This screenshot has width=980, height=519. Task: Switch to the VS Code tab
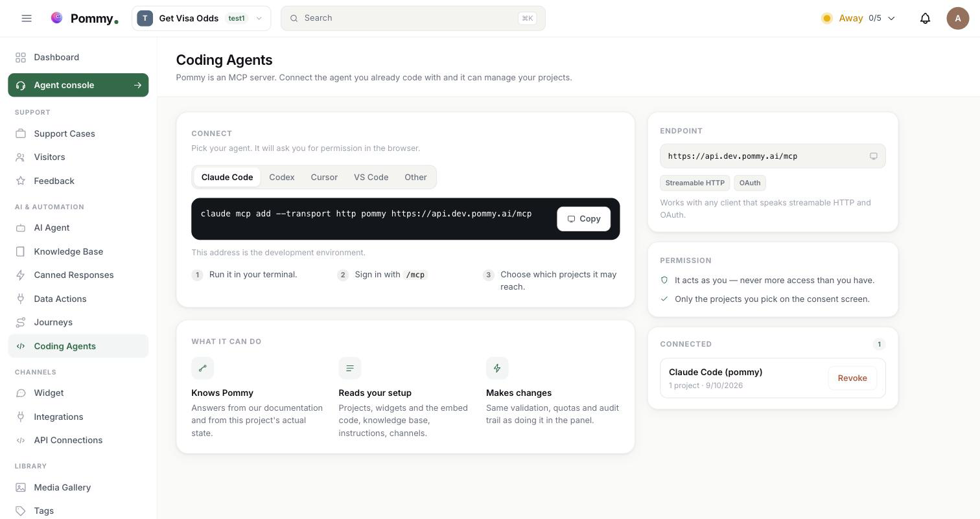(371, 178)
